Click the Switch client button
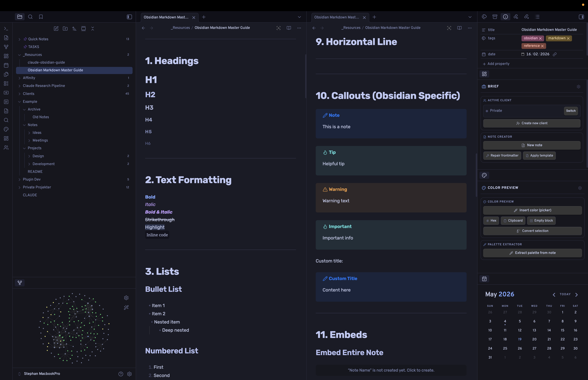 (571, 111)
